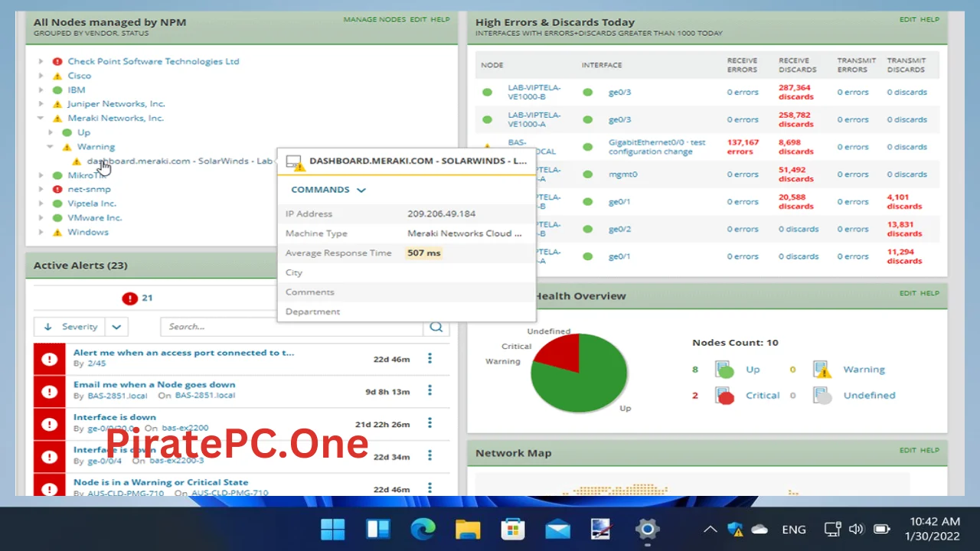Viewport: 980px width, 551px height.
Task: Click the IP address 209.206.49.184 in the popup
Action: coord(441,214)
